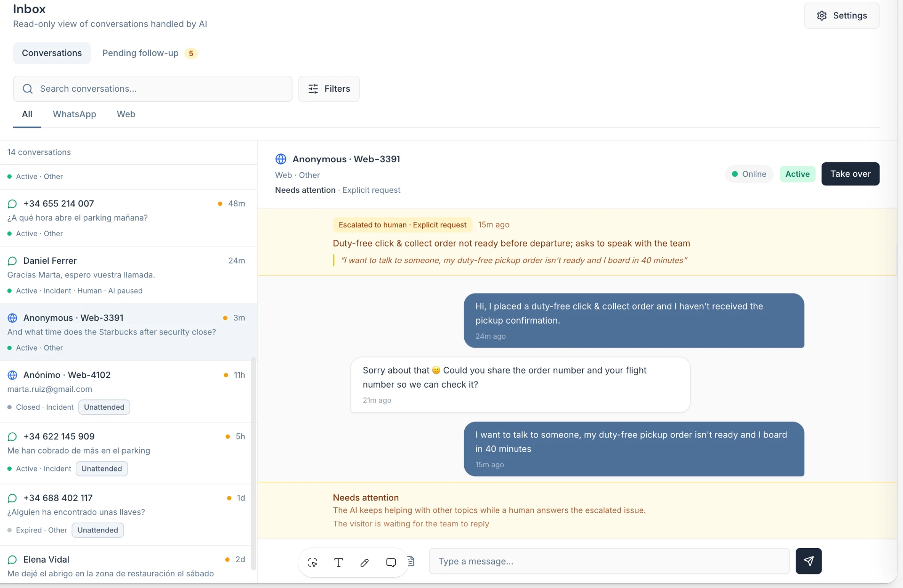The image size is (903, 588).
Task: Filter by the Web tab
Action: tap(126, 114)
